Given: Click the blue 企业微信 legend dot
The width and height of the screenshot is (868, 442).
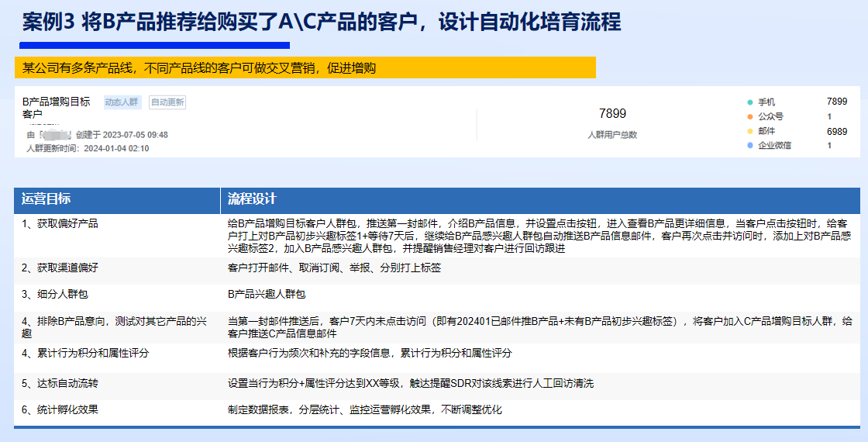Looking at the screenshot, I should (750, 146).
